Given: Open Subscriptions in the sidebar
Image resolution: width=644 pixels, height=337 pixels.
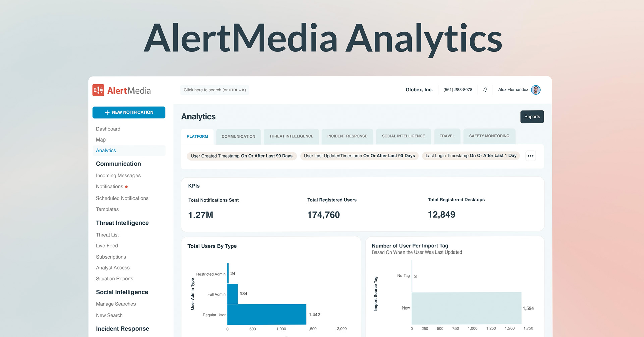Looking at the screenshot, I should [111, 257].
